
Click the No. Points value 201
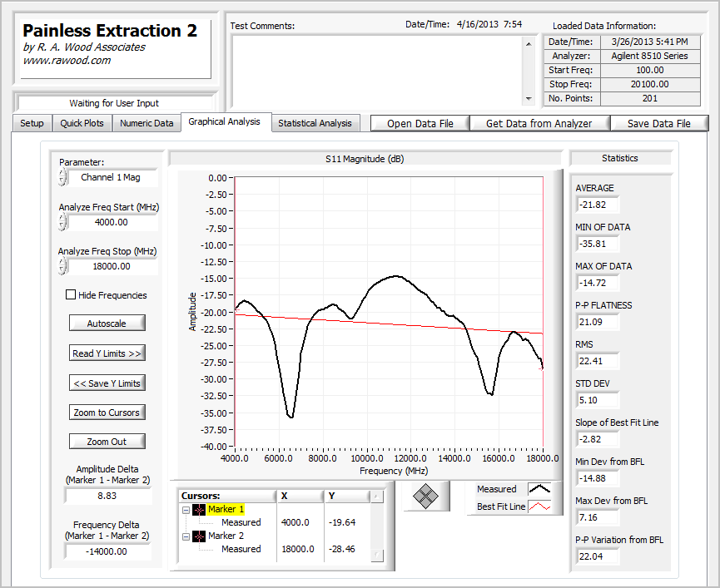[x=650, y=98]
